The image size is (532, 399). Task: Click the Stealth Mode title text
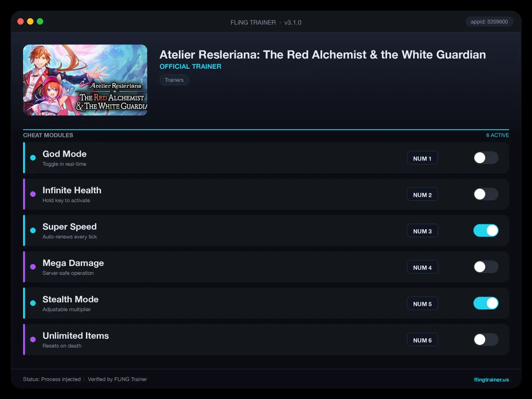point(70,299)
